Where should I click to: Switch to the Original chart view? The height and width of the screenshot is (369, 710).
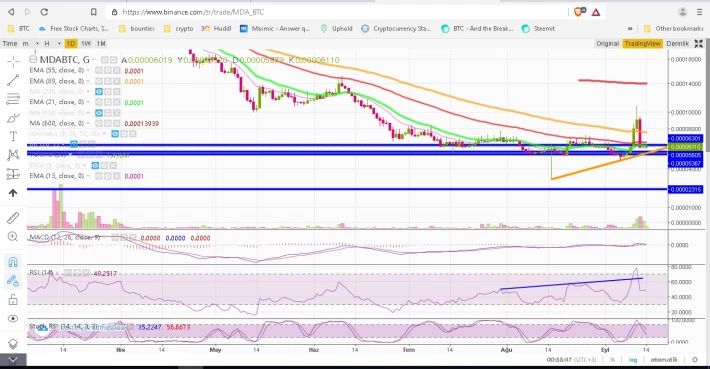tap(607, 43)
